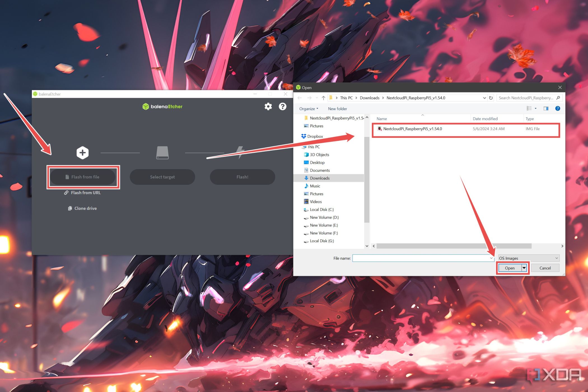The height and width of the screenshot is (392, 588).
Task: Open the Organize menu
Action: tap(309, 109)
